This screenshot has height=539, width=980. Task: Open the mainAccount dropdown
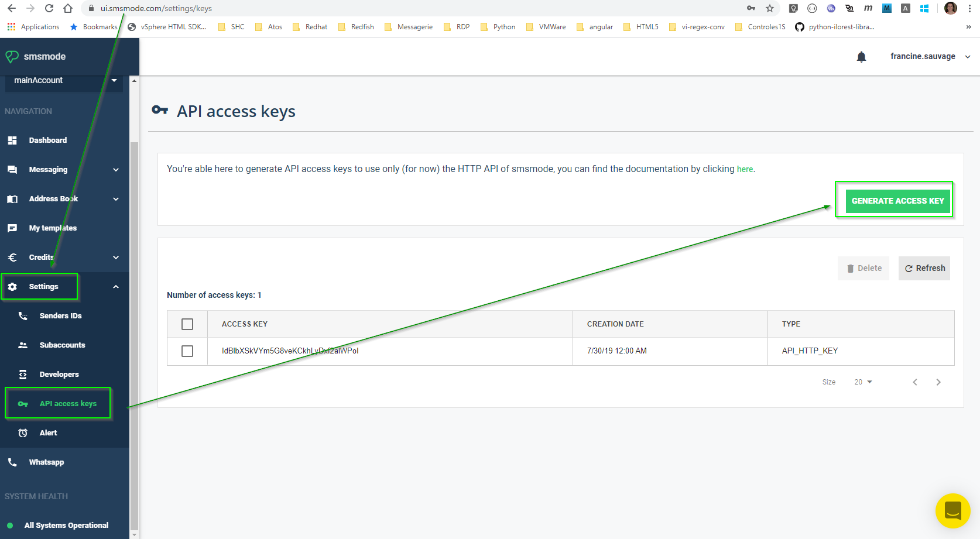coord(64,81)
